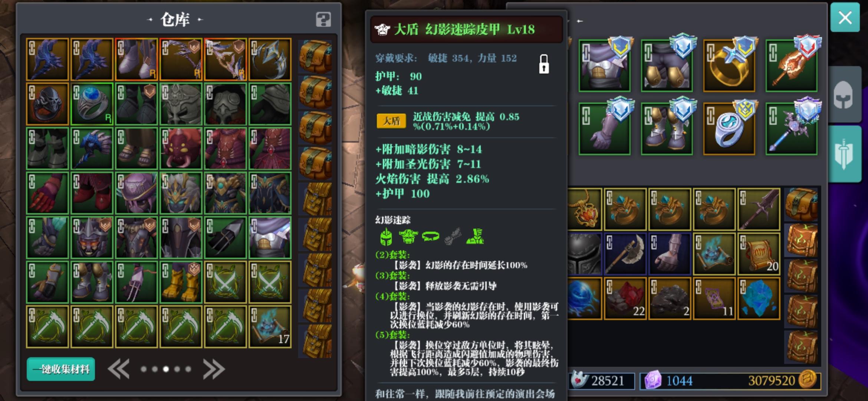This screenshot has height=401, width=868.
Task: Select the first page indicator dot
Action: point(144,369)
